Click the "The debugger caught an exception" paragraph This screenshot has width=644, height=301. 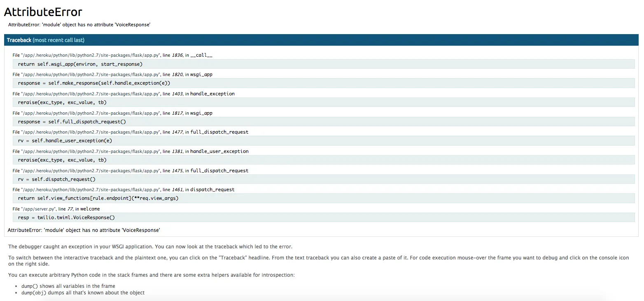pyautogui.click(x=150, y=247)
